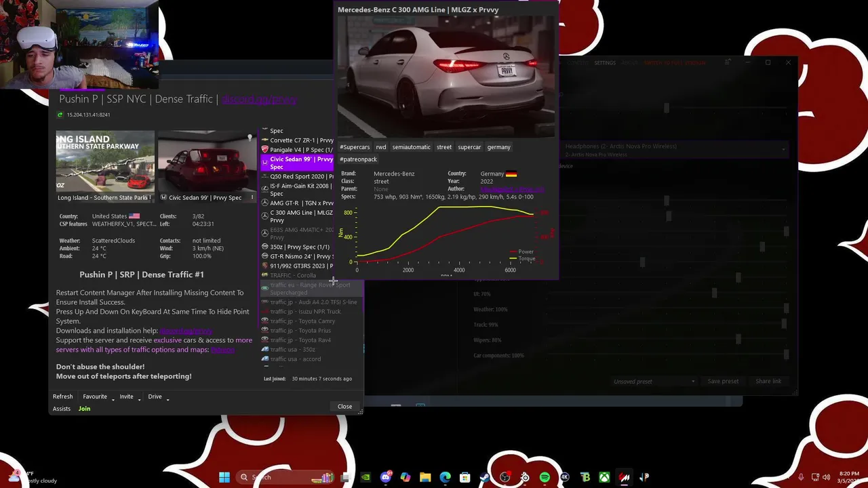Click the taskbar Search box
Image resolution: width=868 pixels, height=488 pixels.
click(x=285, y=477)
